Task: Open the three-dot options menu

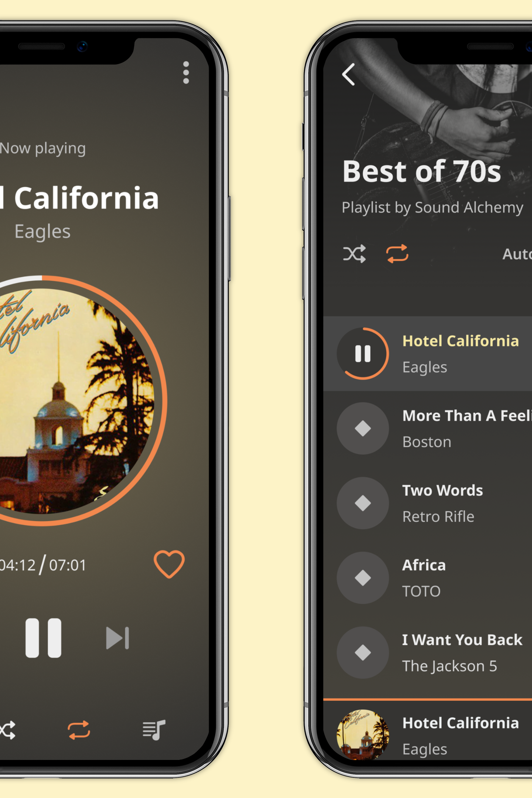Action: tap(186, 72)
